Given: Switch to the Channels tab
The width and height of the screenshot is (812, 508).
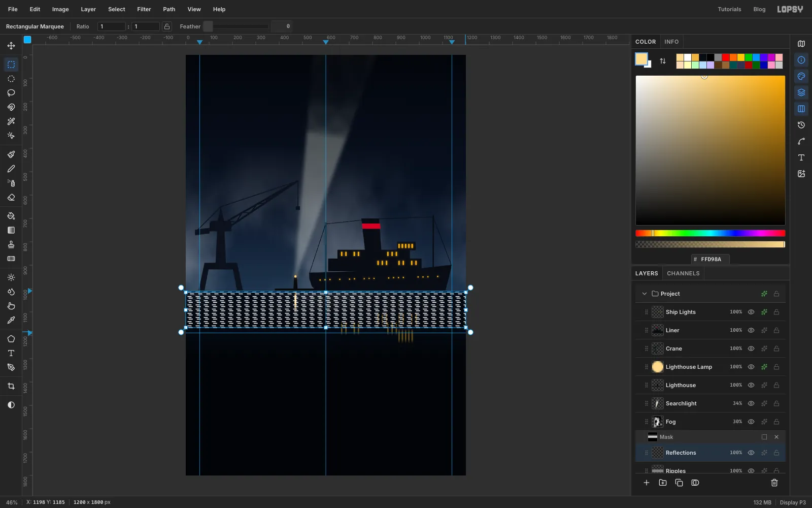Looking at the screenshot, I should (683, 273).
